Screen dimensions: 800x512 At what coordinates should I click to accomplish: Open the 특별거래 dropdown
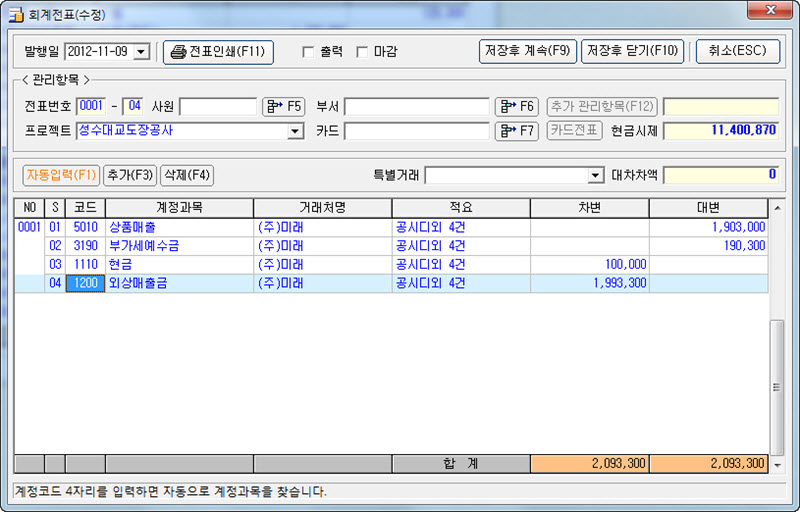595,176
